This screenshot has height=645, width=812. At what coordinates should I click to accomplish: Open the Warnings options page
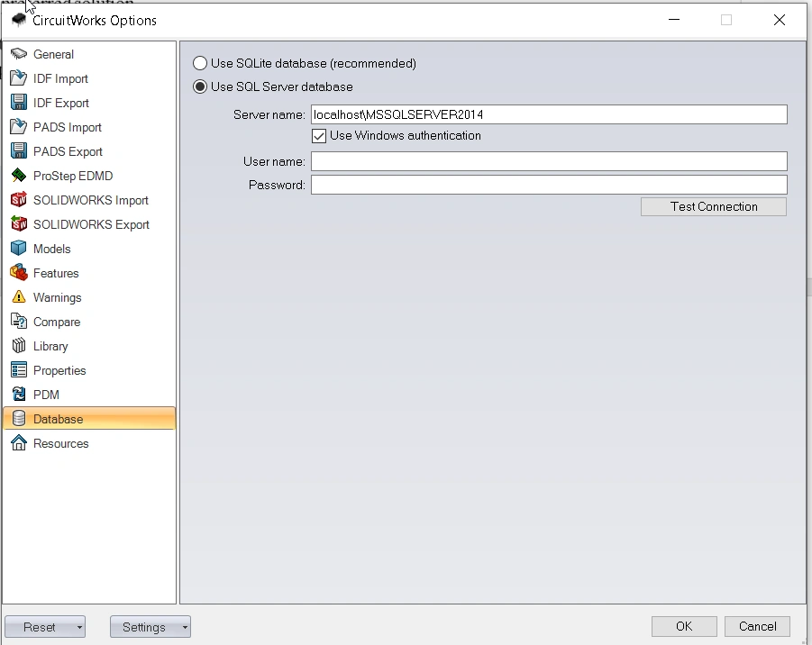[x=89, y=297]
